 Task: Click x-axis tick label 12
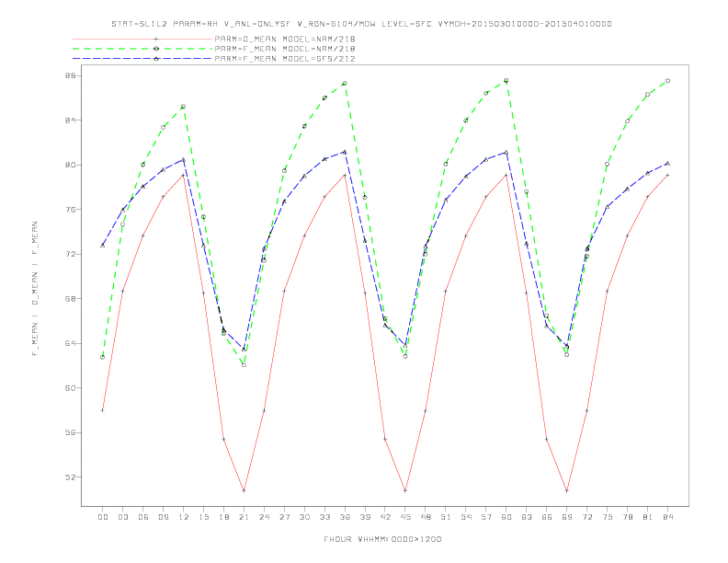184,517
